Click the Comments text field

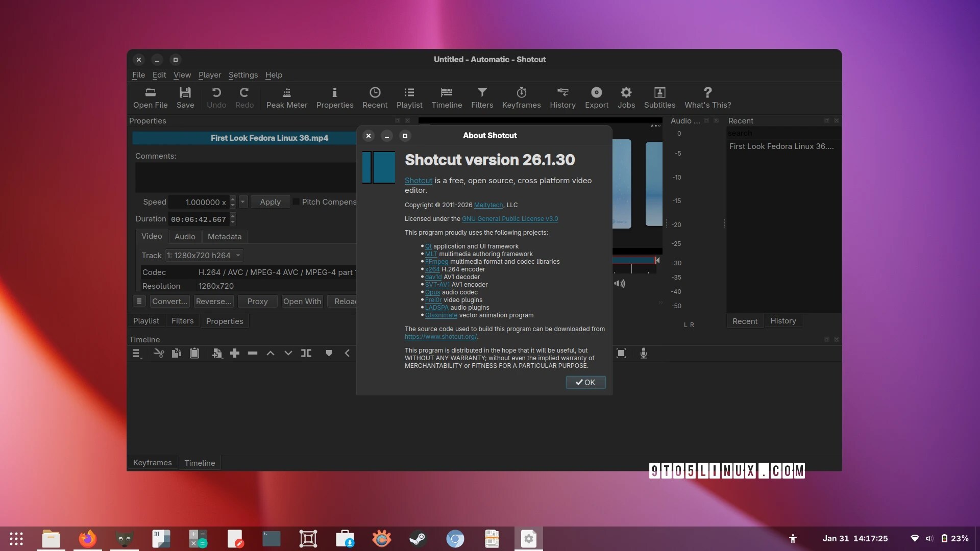click(245, 177)
